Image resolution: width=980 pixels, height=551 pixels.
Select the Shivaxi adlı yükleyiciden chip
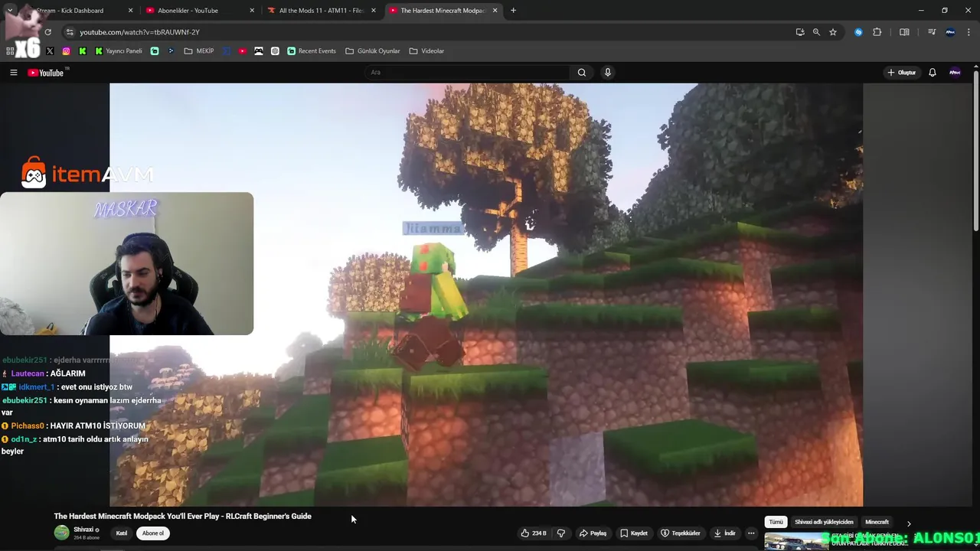pyautogui.click(x=824, y=522)
